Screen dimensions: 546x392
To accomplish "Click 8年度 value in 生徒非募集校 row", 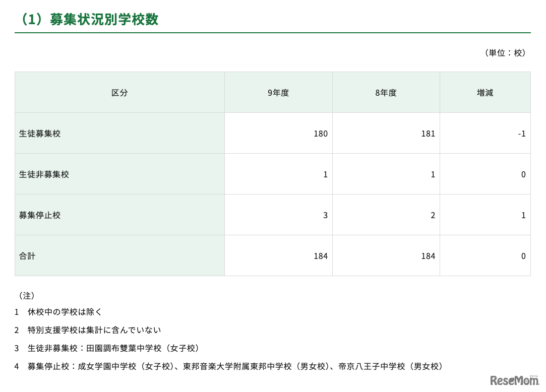I will pos(433,174).
